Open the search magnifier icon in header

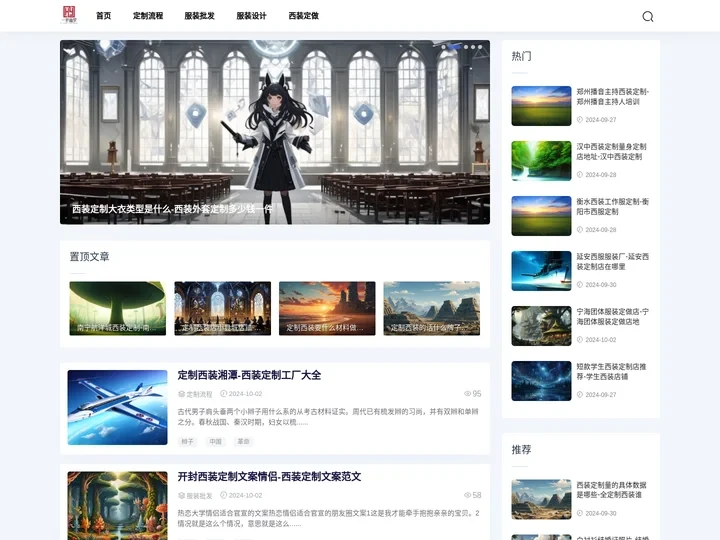point(647,17)
